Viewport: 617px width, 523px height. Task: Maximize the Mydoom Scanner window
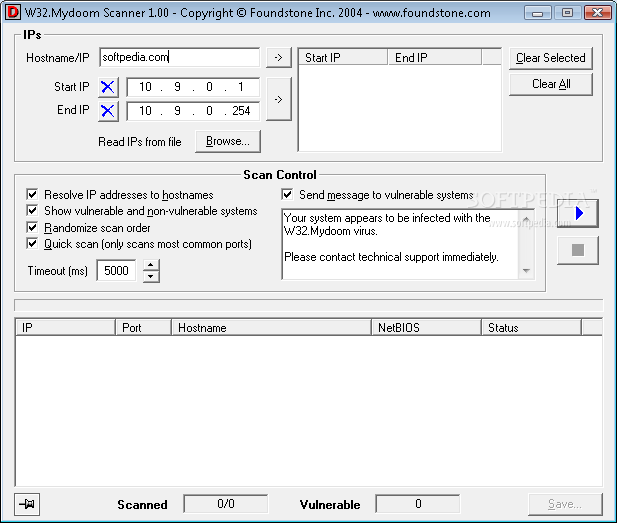[x=567, y=13]
